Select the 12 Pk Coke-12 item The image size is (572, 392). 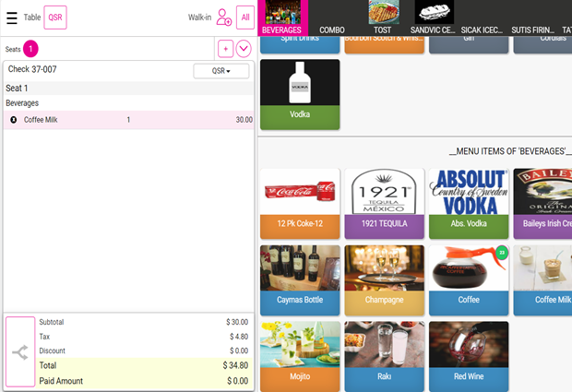tap(300, 203)
